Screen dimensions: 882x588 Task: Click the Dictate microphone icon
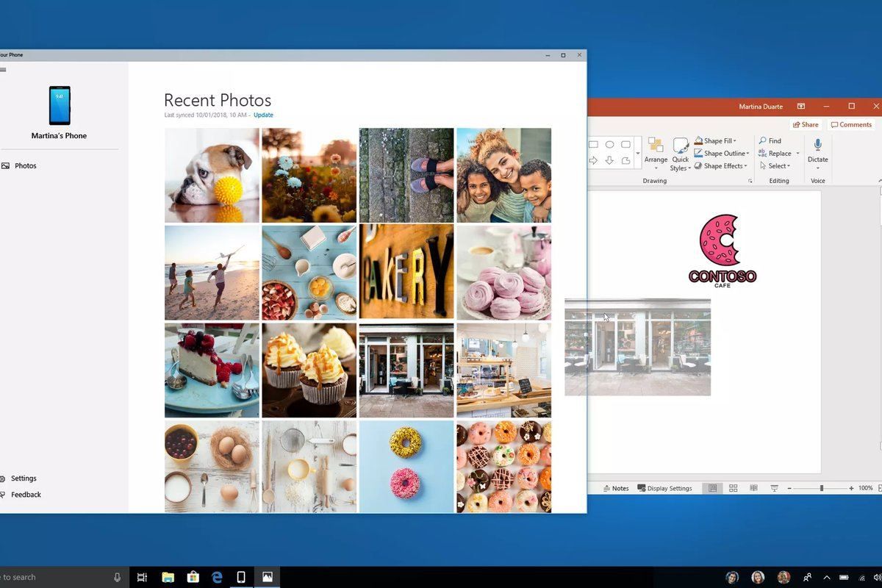(x=817, y=146)
